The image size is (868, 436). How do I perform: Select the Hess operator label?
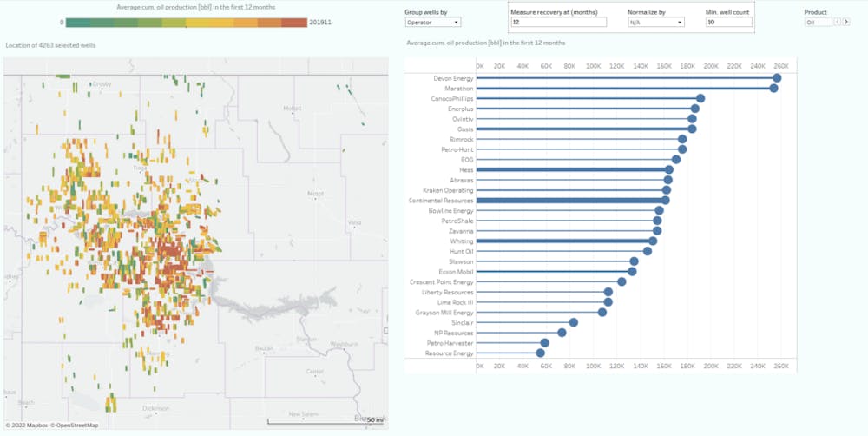tap(466, 170)
